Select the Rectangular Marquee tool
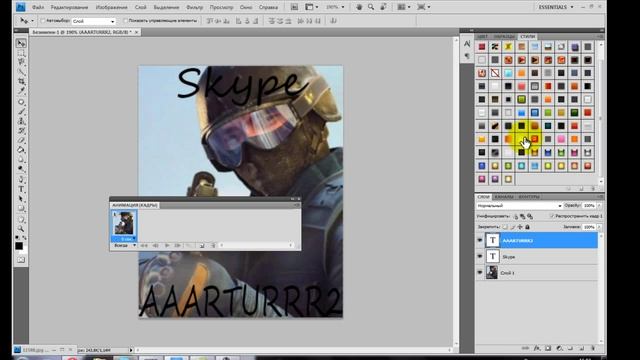The height and width of the screenshot is (360, 640). click(21, 53)
